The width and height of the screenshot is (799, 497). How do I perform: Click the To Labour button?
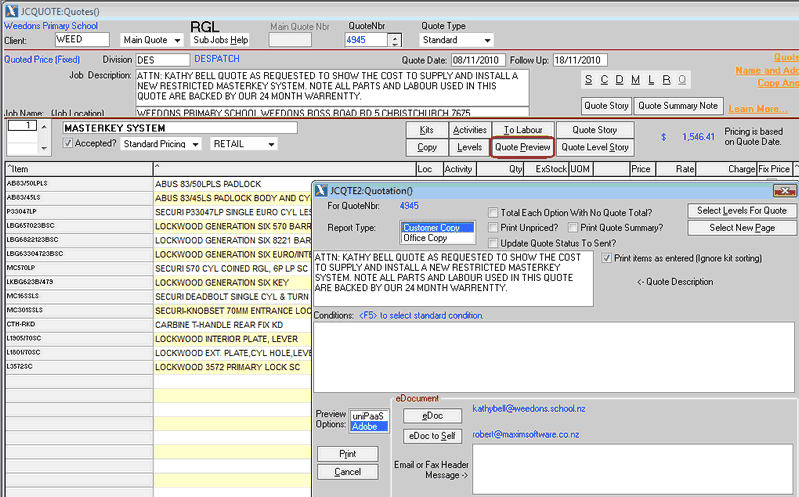[523, 130]
